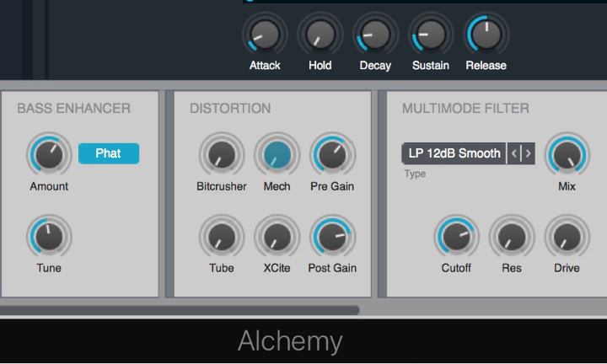607x364 pixels.
Task: Click the Pre Gain knob
Action: (332, 154)
